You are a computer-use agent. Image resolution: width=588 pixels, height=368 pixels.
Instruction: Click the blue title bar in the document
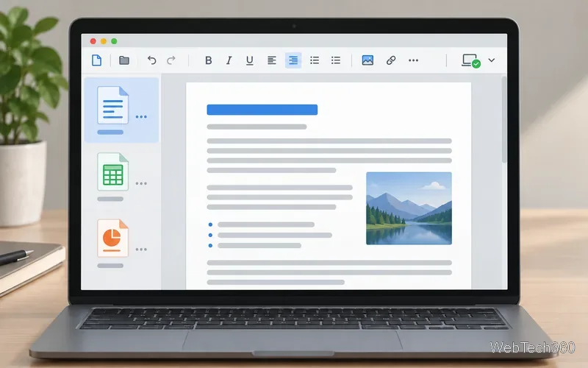tap(262, 110)
